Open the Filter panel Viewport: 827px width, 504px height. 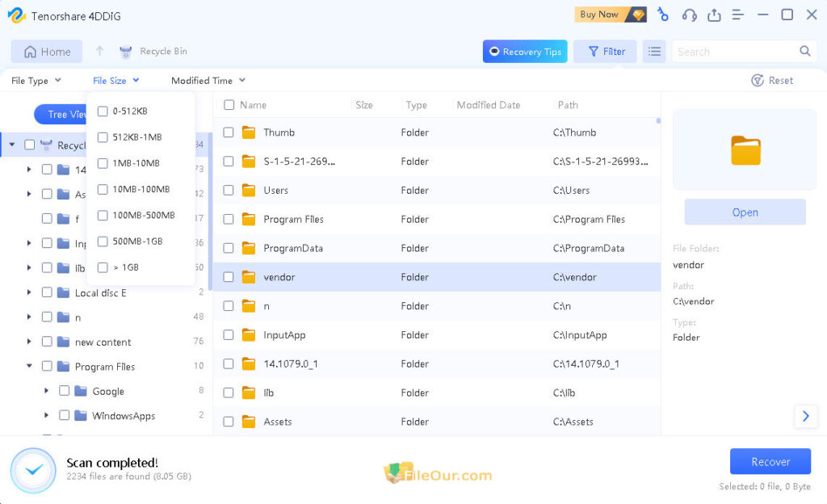coord(604,51)
